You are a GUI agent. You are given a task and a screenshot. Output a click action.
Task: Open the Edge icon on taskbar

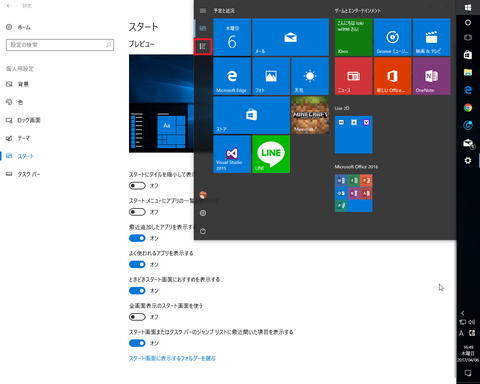pos(468,90)
